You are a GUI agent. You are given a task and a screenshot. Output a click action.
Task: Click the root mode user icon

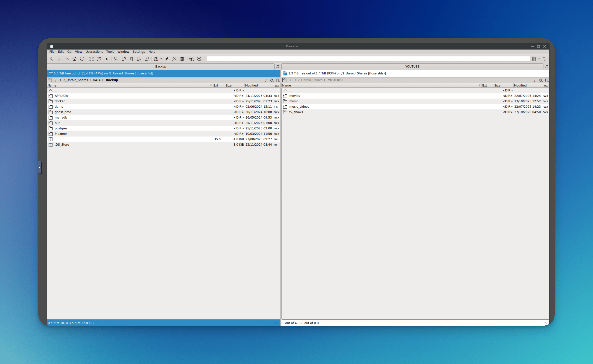point(174,59)
